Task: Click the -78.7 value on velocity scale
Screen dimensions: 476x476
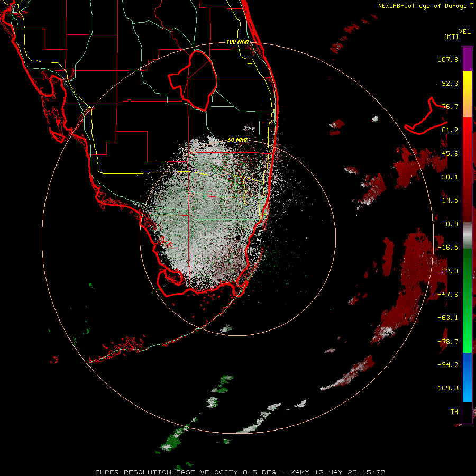Action: click(448, 342)
